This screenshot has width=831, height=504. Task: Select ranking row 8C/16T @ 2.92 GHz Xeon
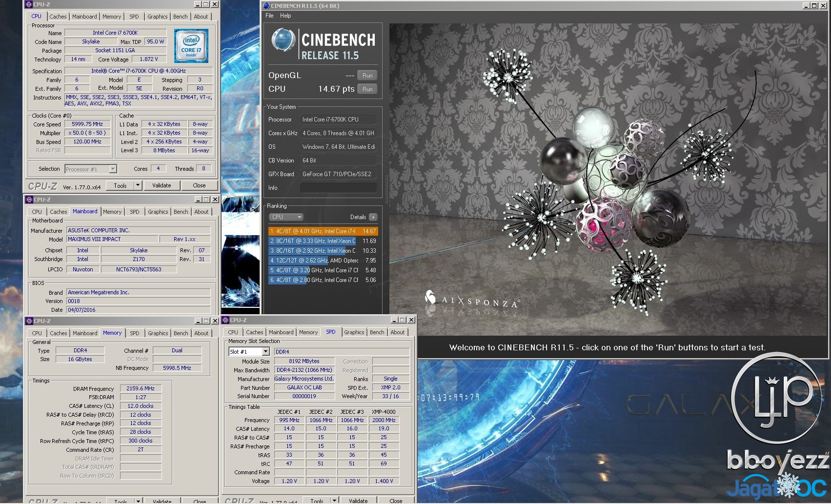point(323,251)
